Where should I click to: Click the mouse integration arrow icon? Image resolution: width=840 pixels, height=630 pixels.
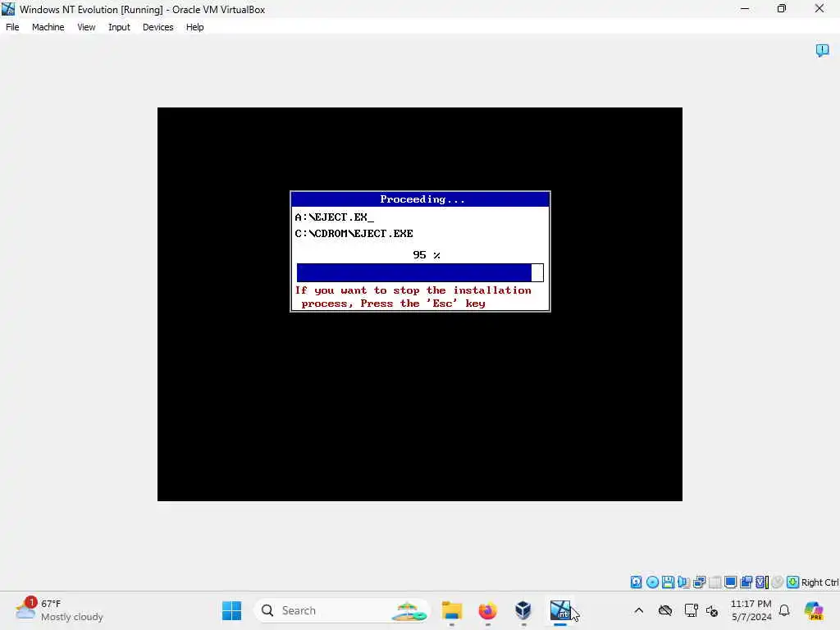click(793, 582)
